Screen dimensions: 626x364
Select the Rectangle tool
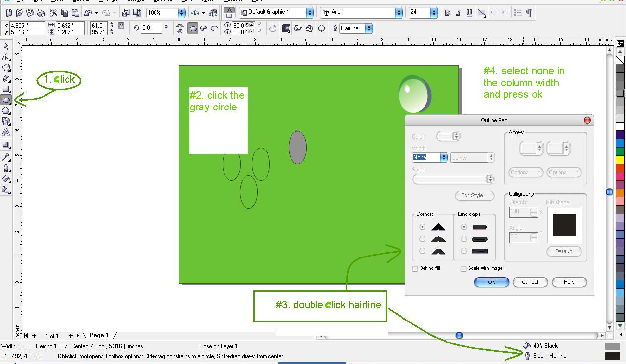coord(6,89)
